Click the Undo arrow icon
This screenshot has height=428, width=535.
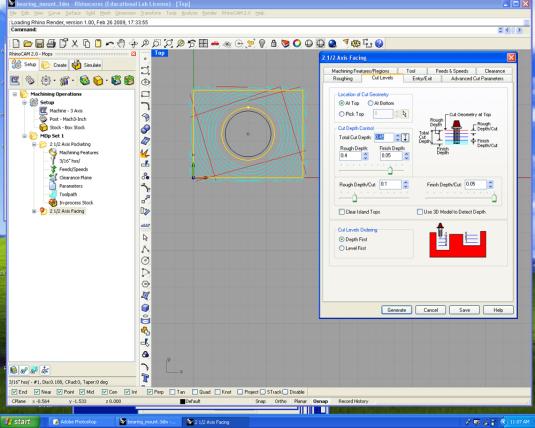point(110,43)
